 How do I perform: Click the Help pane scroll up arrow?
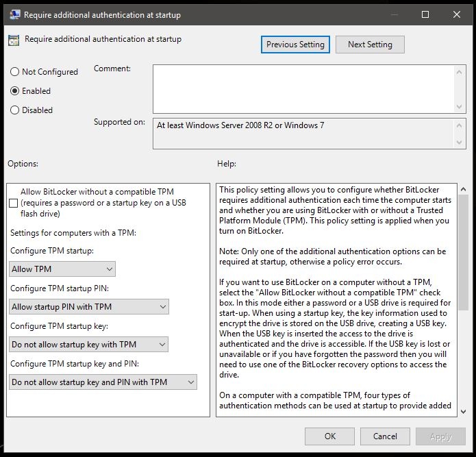coord(463,189)
